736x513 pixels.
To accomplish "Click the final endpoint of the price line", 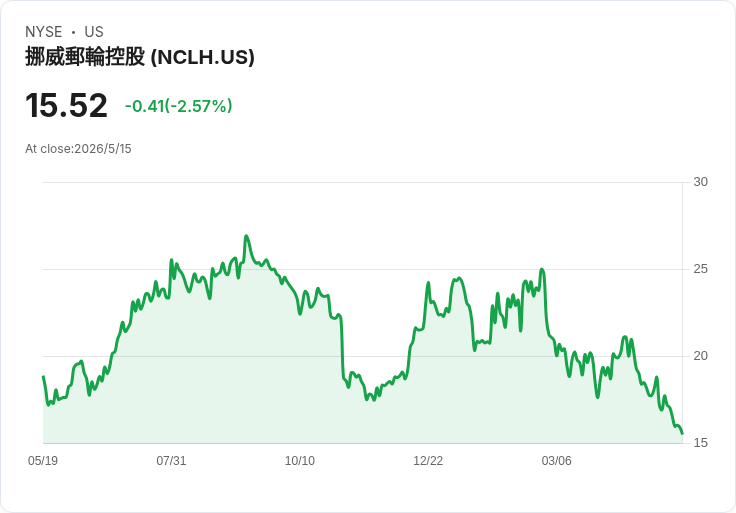I will pyautogui.click(x=682, y=434).
